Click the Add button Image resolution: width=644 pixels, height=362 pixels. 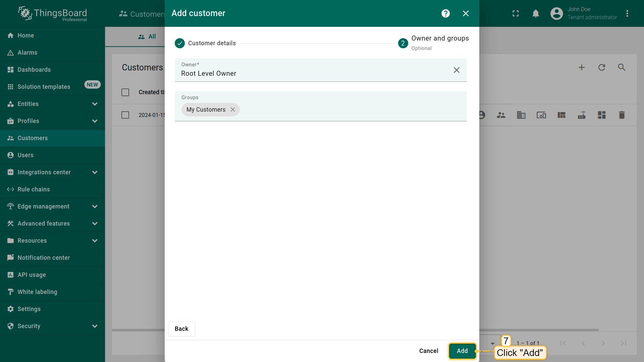coord(462,351)
